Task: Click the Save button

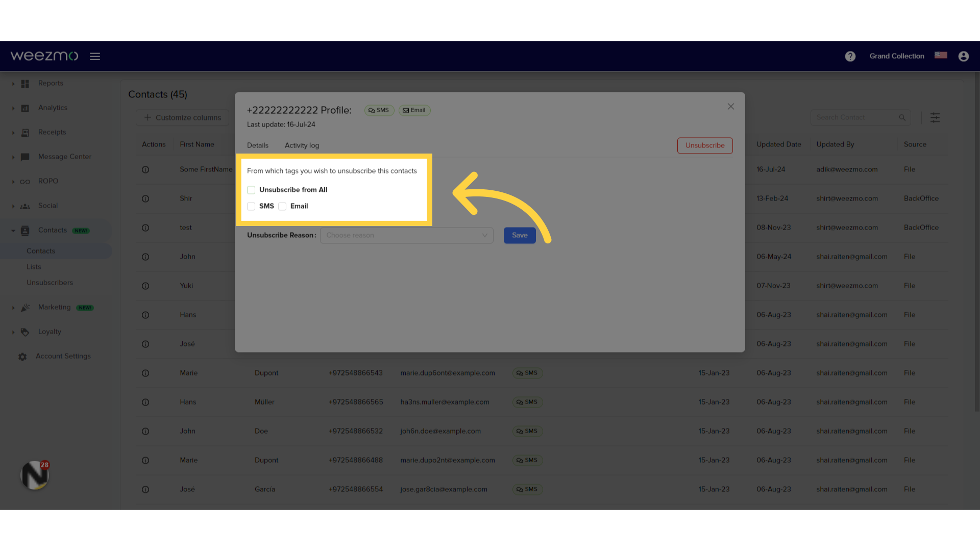Action: click(520, 235)
